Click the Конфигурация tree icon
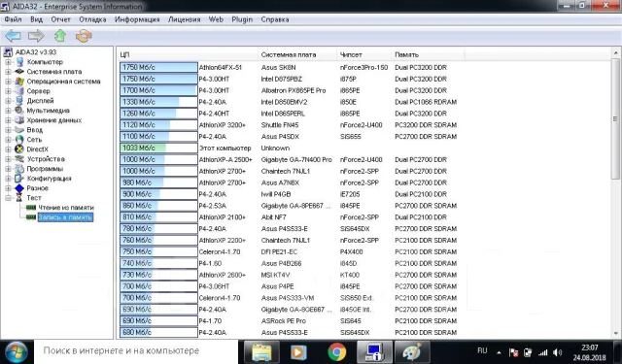Image resolution: width=622 pixels, height=364 pixels. tap(19, 179)
